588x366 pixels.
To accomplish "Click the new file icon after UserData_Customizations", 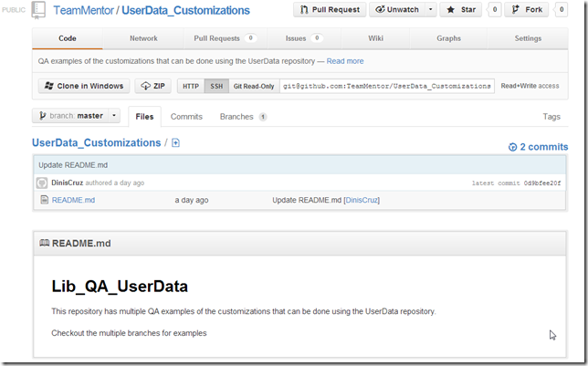I will [x=176, y=143].
